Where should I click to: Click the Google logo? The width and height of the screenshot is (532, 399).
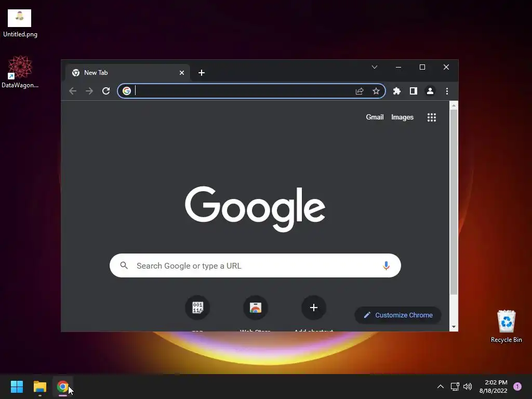pos(255,208)
